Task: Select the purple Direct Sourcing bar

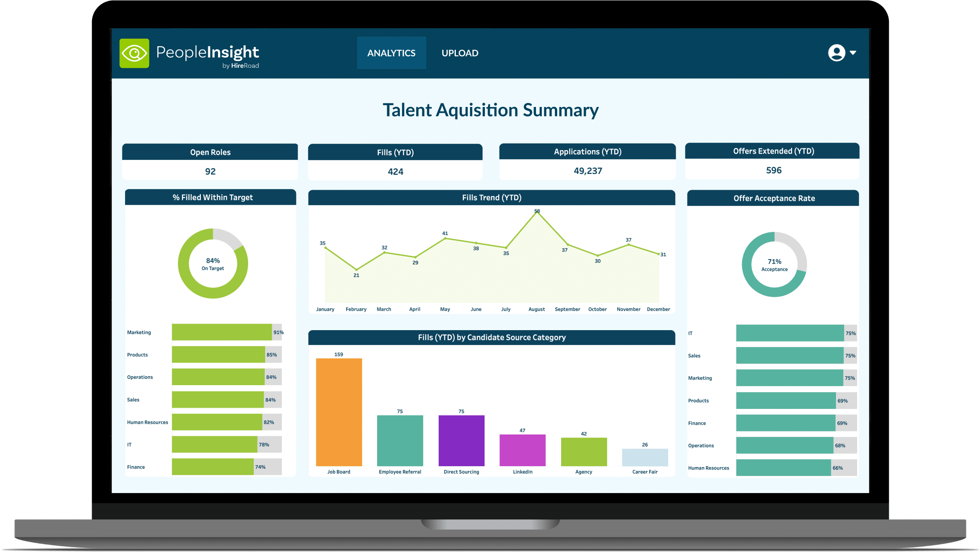Action: click(x=461, y=441)
